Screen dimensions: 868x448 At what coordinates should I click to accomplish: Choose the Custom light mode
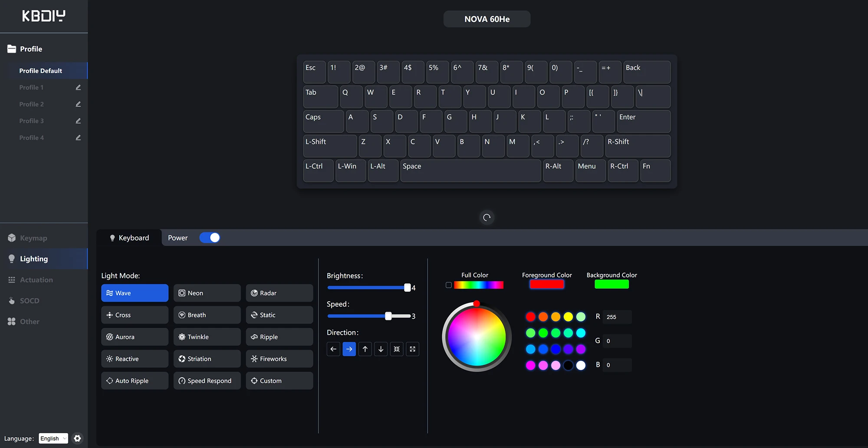(x=279, y=381)
